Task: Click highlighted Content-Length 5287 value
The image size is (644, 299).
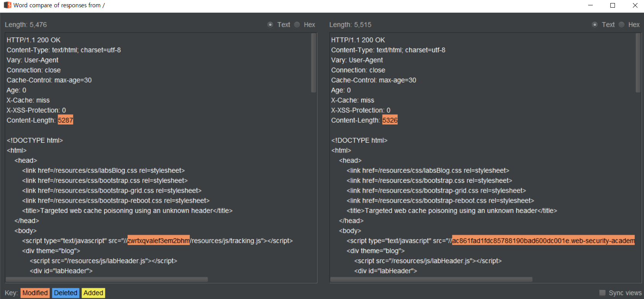Action: [x=65, y=120]
